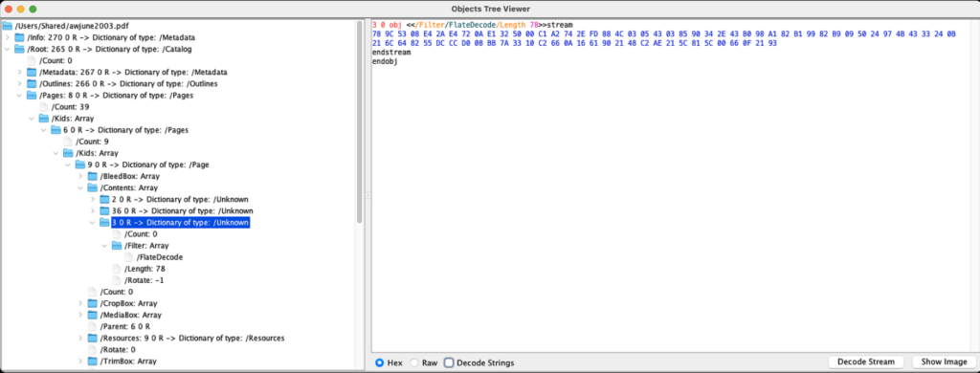
Task: Click the folder icon of /Pages: 8 0 R
Action: tap(32, 96)
